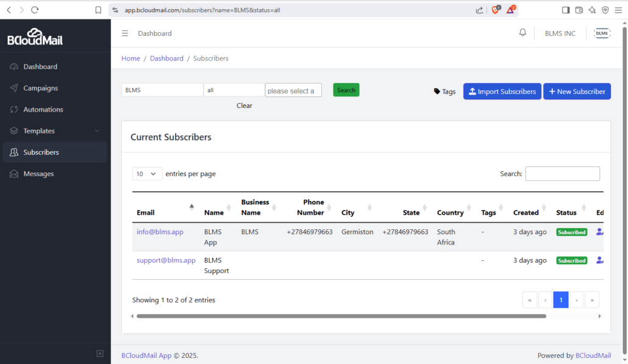Toggle the browser sidebar panel icon

click(566, 10)
